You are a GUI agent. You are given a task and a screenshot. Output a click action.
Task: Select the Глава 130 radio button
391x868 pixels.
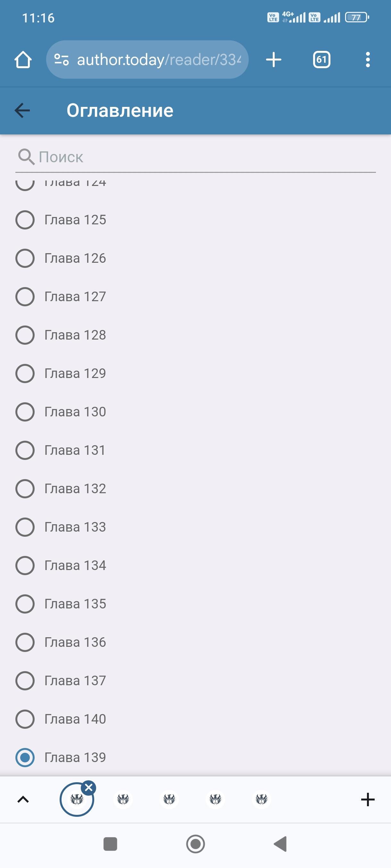click(25, 412)
